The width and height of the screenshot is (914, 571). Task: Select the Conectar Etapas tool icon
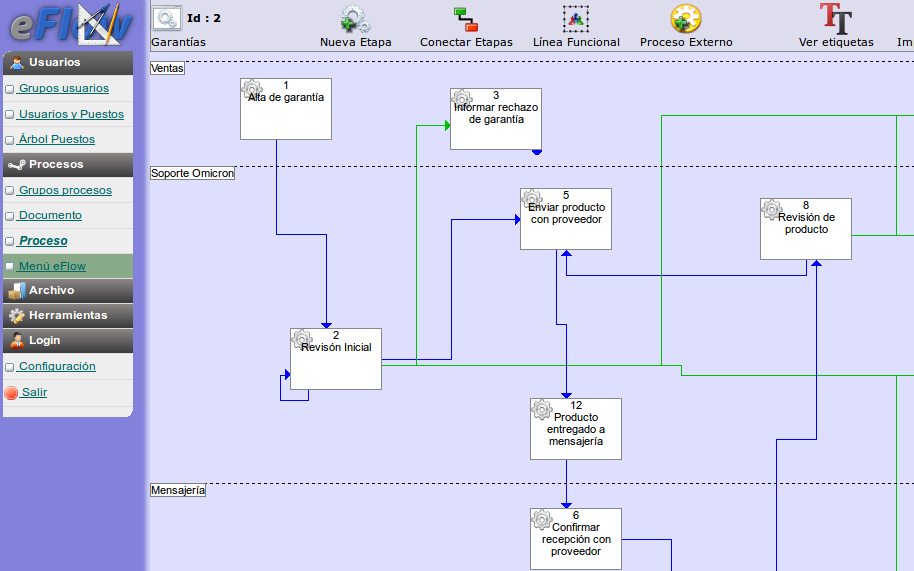click(x=465, y=18)
